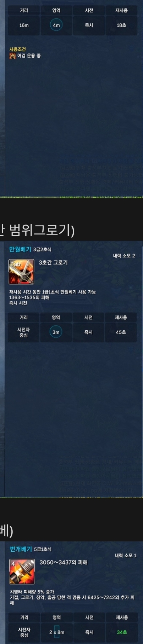The width and height of the screenshot is (143, 644).
Task: Select the 번개베기 skill title
Action: (21, 549)
